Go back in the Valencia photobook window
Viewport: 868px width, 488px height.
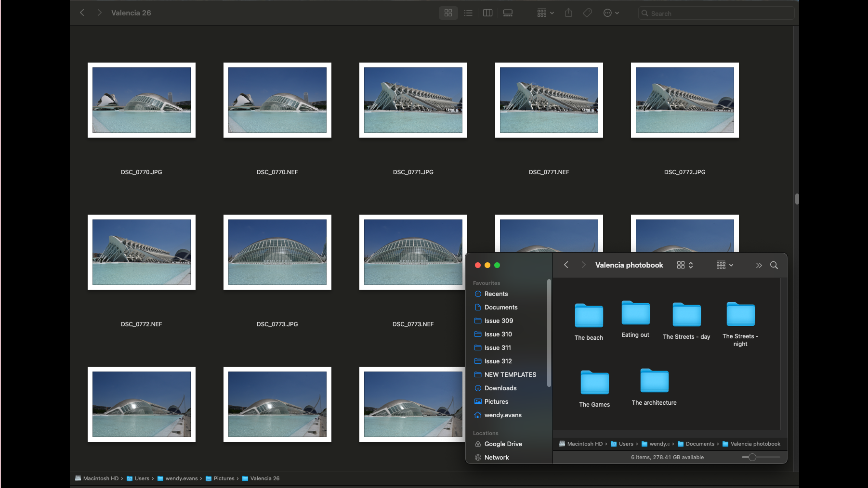566,265
